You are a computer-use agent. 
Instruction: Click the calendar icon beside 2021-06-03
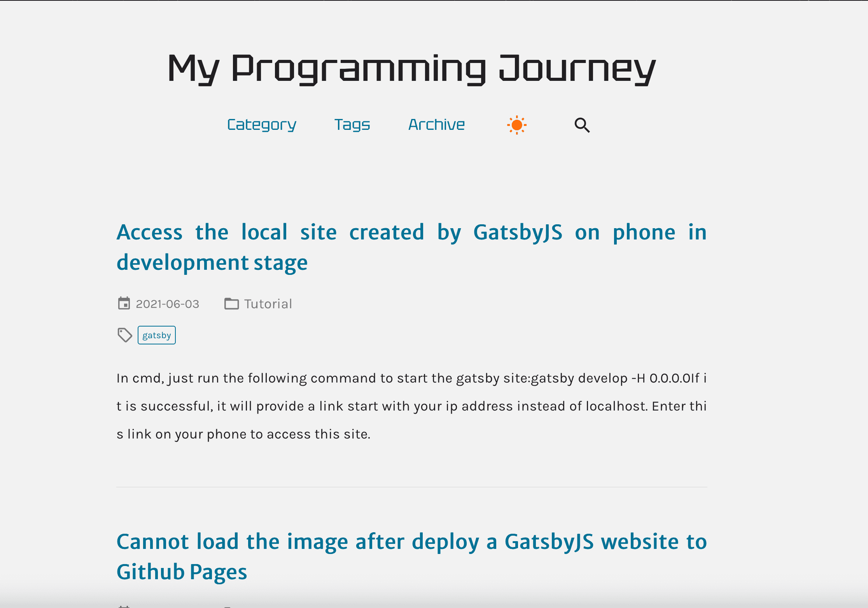[124, 303]
